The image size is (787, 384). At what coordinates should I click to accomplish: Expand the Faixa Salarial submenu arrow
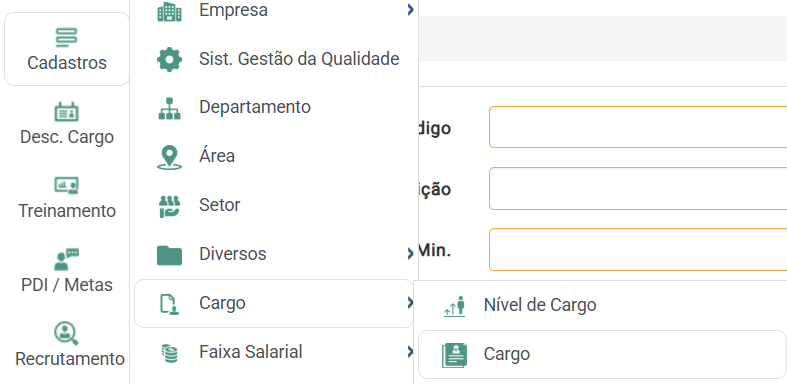coord(411,352)
